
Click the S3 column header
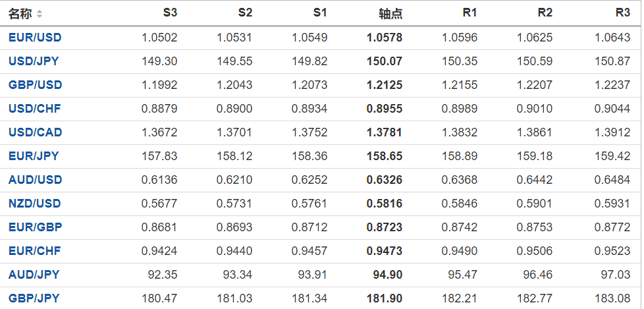tap(170, 13)
